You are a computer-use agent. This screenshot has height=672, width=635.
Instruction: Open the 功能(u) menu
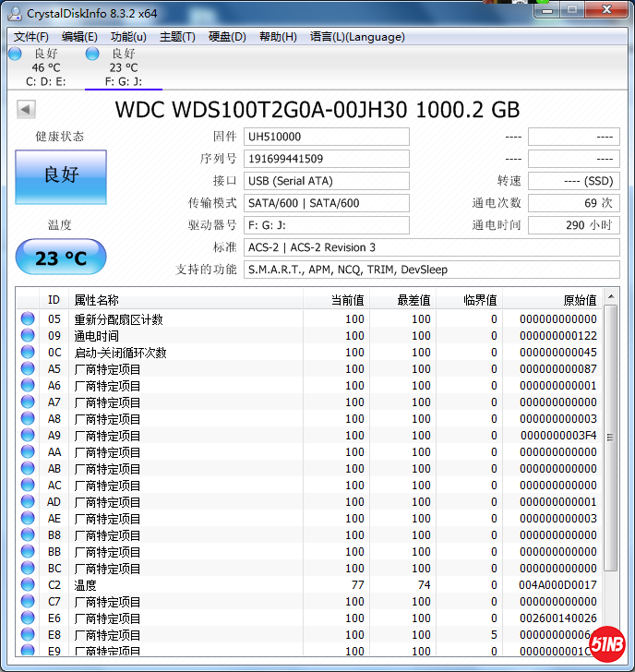[128, 37]
